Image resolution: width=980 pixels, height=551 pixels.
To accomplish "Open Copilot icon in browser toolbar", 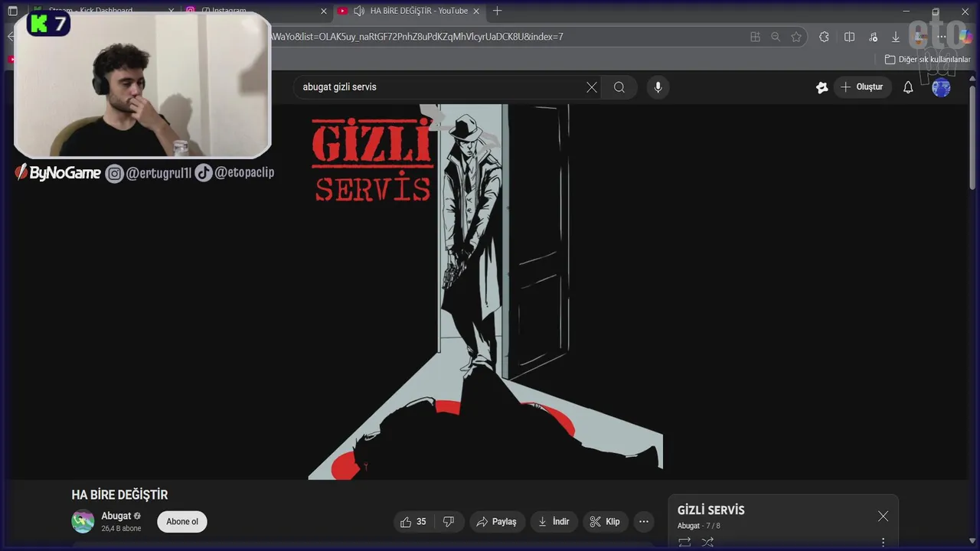I will pyautogui.click(x=965, y=37).
